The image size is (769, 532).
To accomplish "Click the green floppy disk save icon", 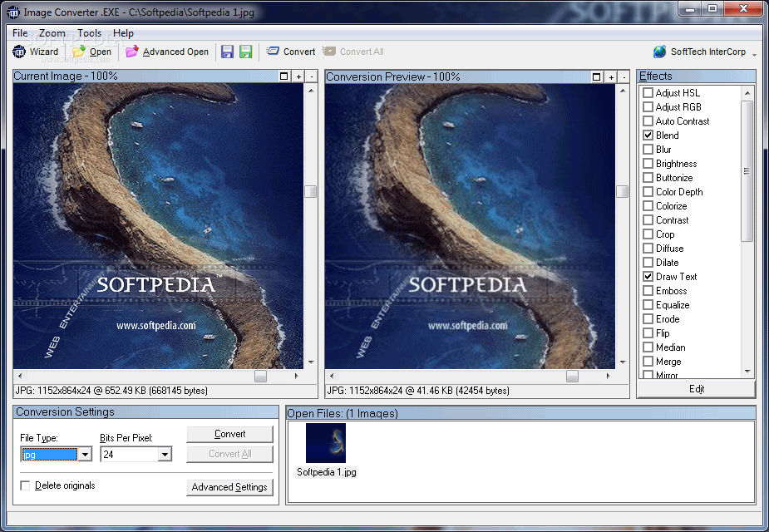I will [x=246, y=52].
